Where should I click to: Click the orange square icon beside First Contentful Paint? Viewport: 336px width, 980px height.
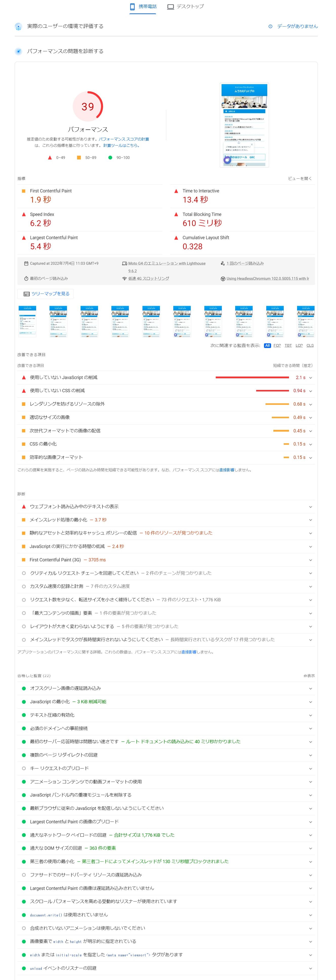pyautogui.click(x=23, y=191)
